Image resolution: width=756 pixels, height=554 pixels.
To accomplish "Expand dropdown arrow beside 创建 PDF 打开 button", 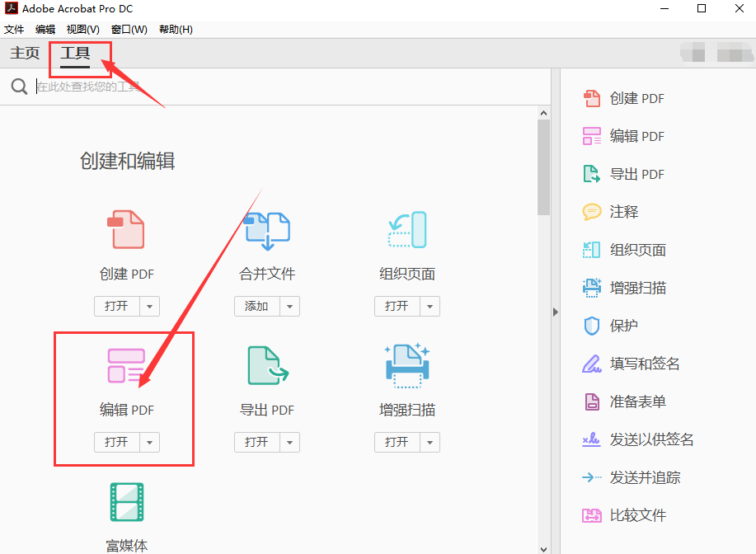I will pyautogui.click(x=149, y=306).
